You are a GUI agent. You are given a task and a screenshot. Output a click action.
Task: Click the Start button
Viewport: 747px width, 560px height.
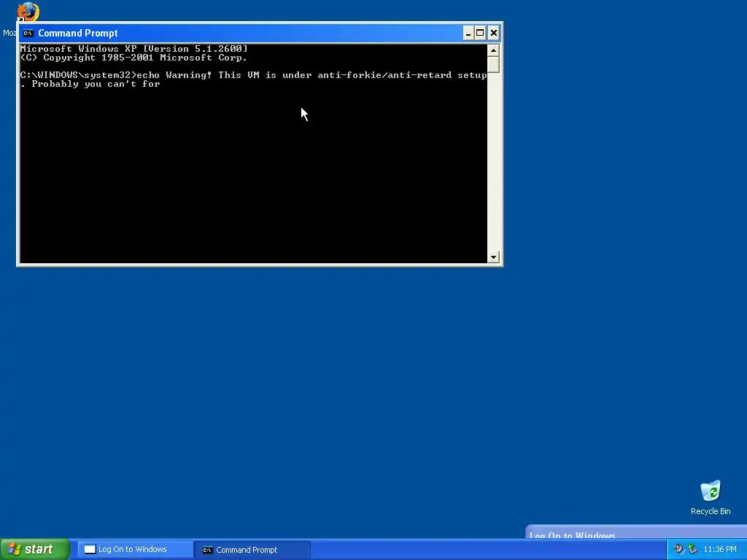tap(35, 549)
